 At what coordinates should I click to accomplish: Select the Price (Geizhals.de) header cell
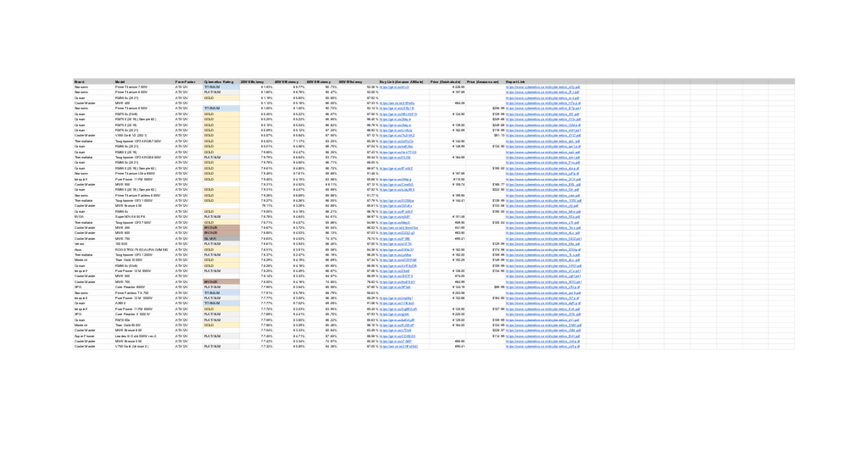point(448,82)
